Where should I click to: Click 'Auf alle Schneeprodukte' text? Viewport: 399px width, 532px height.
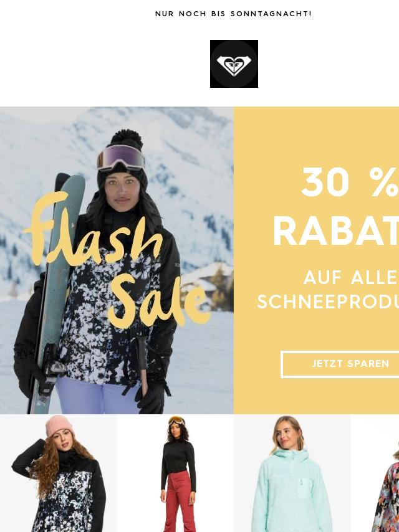click(328, 290)
